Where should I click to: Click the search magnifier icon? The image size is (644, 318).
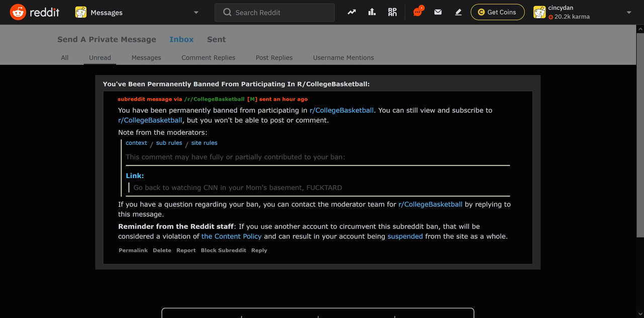pyautogui.click(x=227, y=13)
